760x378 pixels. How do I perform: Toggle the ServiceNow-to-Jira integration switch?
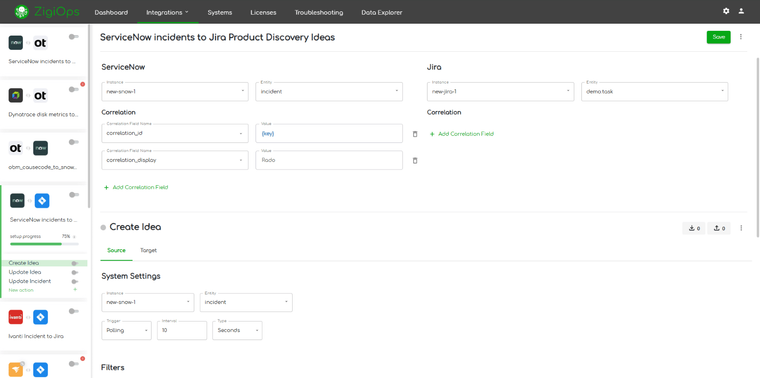[74, 194]
